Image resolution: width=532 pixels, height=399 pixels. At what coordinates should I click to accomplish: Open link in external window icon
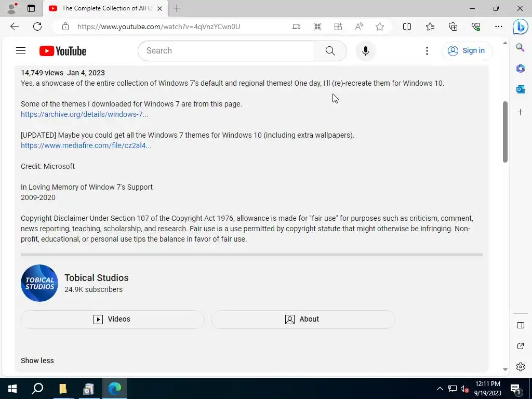click(520, 346)
